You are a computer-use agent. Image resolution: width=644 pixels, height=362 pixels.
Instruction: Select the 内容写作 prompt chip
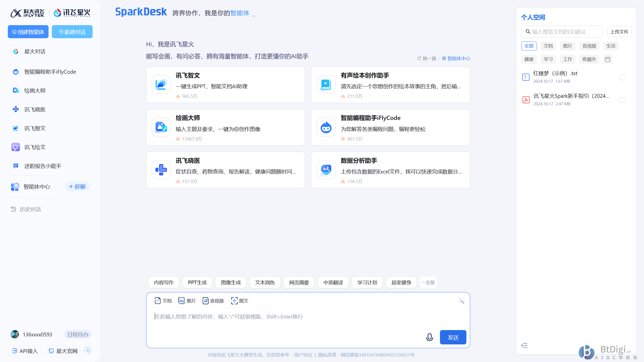coord(164,282)
